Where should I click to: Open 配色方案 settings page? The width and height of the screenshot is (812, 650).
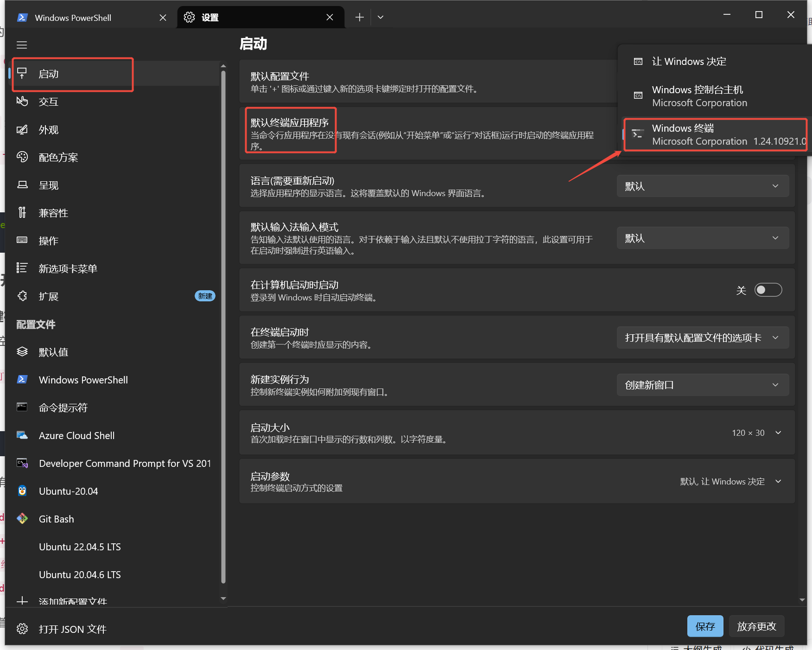pos(114,157)
